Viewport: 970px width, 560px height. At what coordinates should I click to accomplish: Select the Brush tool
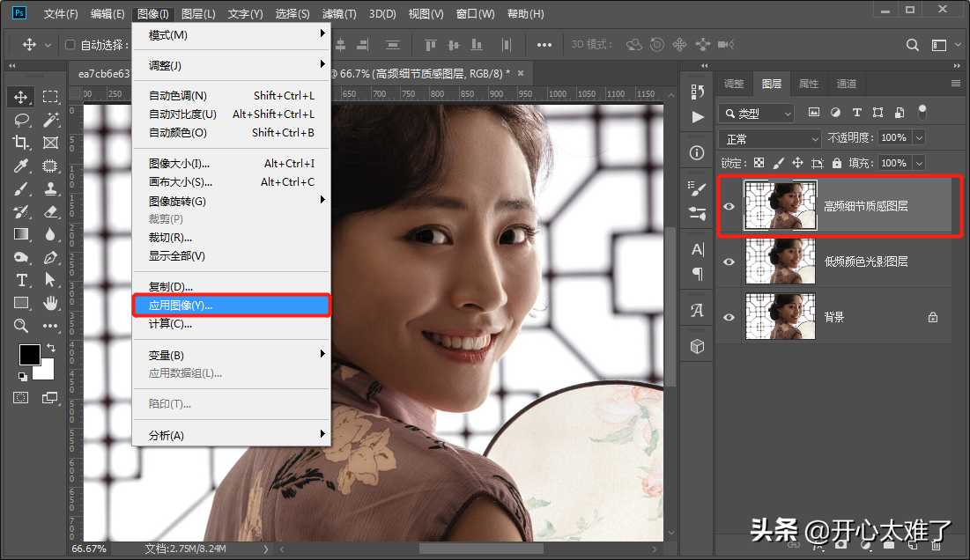pos(21,188)
